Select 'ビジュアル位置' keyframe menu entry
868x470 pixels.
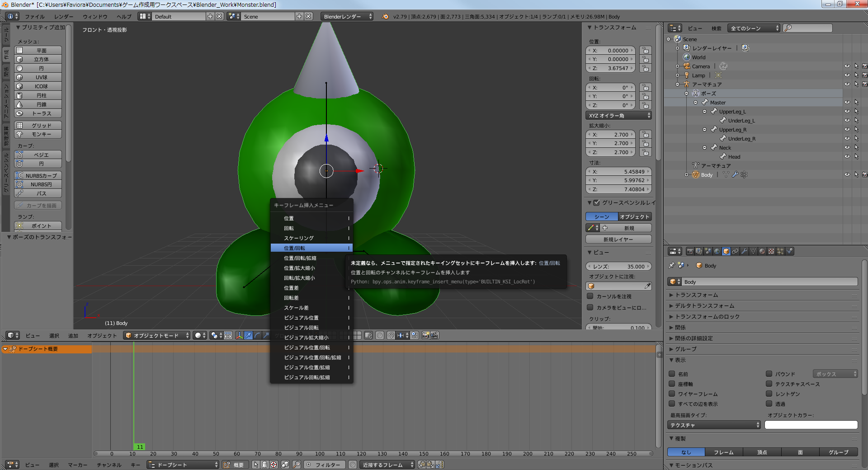(x=311, y=318)
